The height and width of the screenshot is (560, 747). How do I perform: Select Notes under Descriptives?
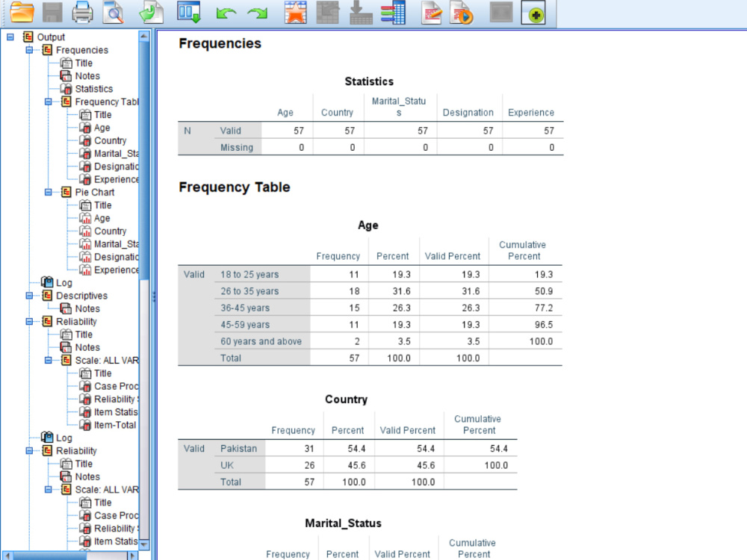(x=87, y=308)
